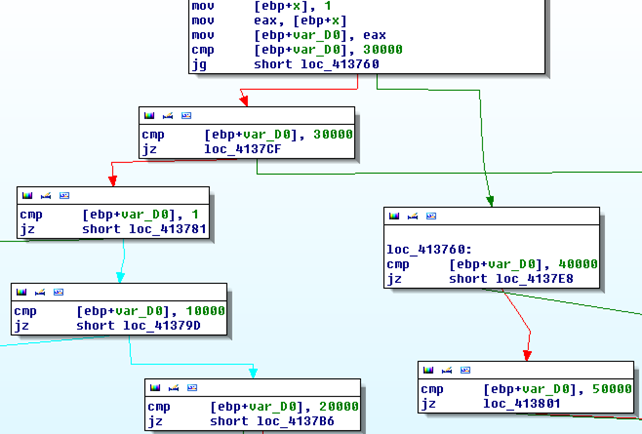Click the node color icon on the cmp 30000 block
The height and width of the screenshot is (434, 642).
(x=150, y=116)
